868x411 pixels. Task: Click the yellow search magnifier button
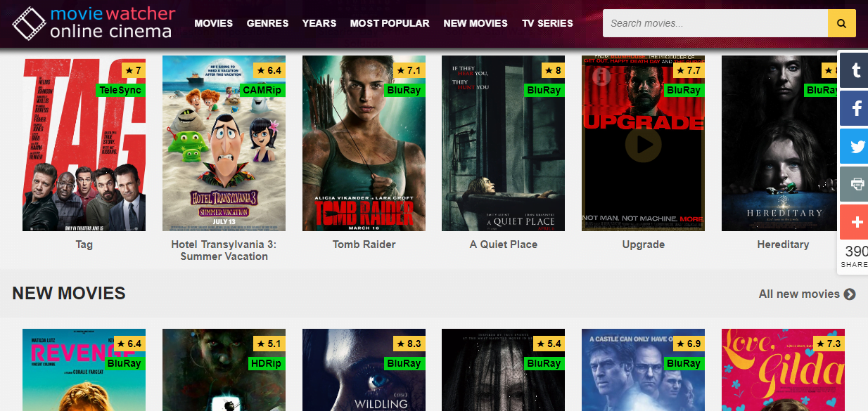842,23
